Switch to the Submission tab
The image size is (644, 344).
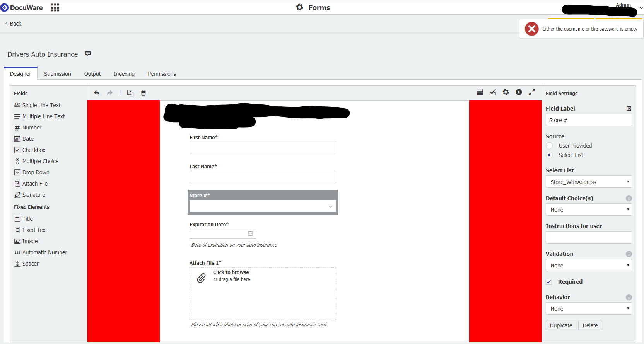coord(58,74)
